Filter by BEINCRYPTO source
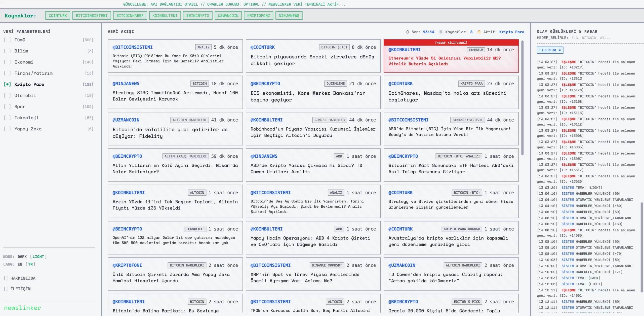 tap(197, 16)
